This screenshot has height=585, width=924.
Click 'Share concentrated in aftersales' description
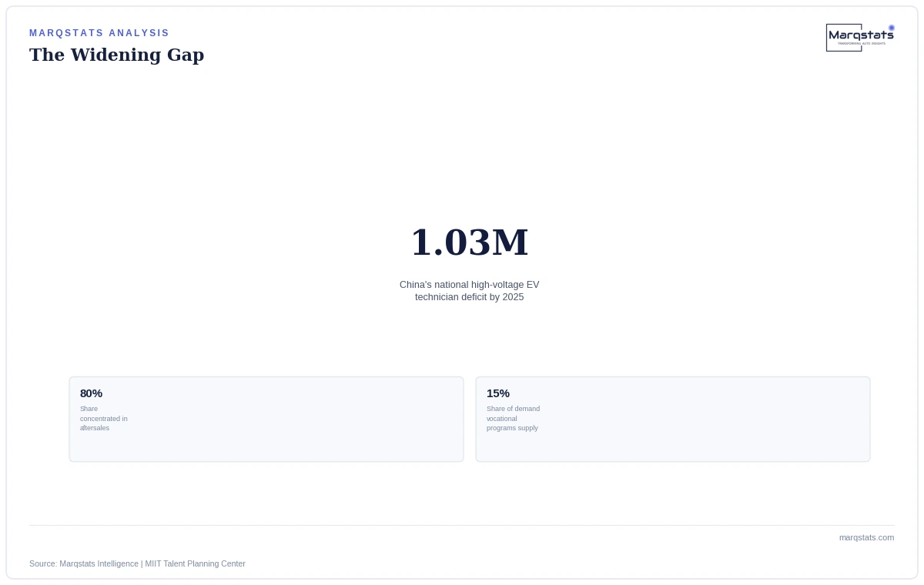tap(104, 419)
